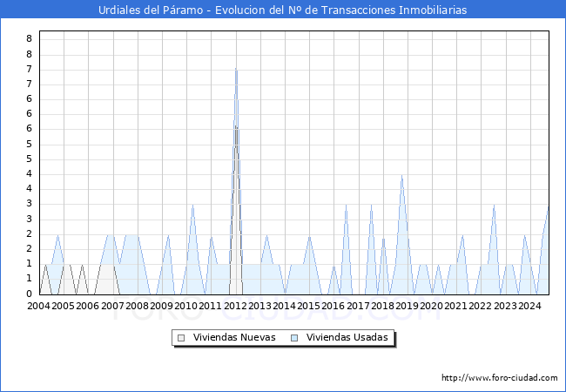Click the 2009 x-axis year label
Viewport: 566px width, 392px height.
tap(161, 306)
